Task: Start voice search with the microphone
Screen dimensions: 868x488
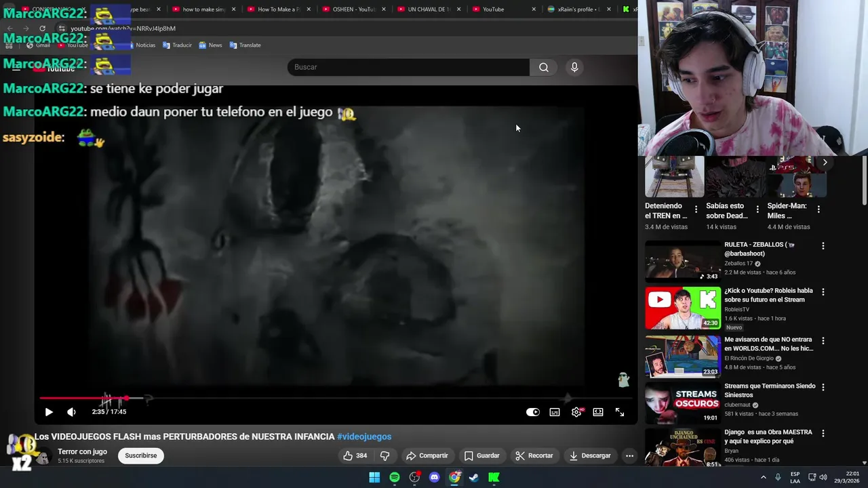Action: [x=574, y=67]
